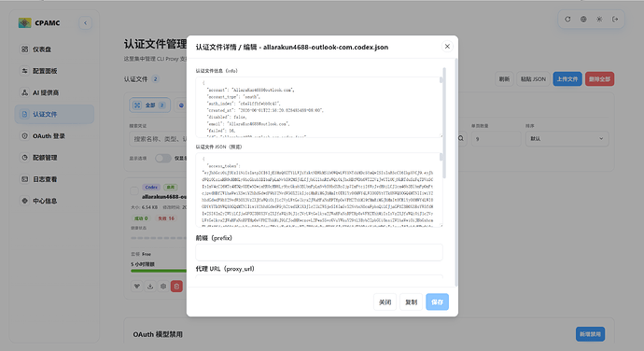Click the download icon on file card
The height and width of the screenshot is (351, 644).
point(150,287)
